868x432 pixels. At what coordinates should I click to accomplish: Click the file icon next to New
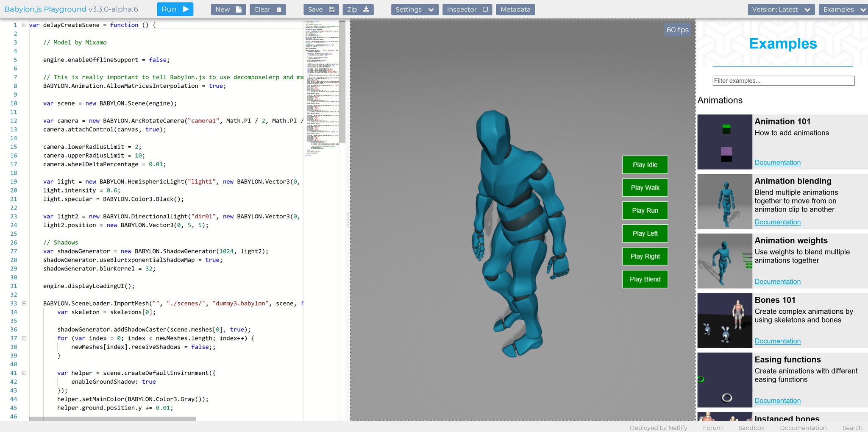point(239,9)
